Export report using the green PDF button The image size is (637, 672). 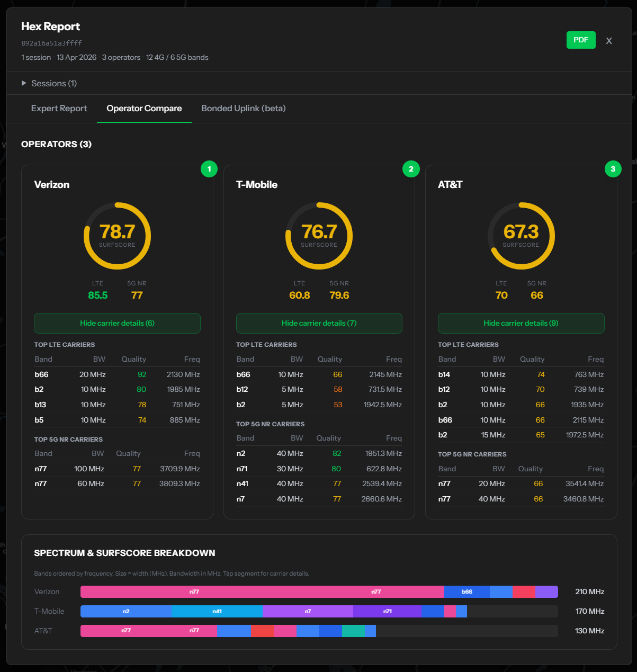tap(581, 40)
